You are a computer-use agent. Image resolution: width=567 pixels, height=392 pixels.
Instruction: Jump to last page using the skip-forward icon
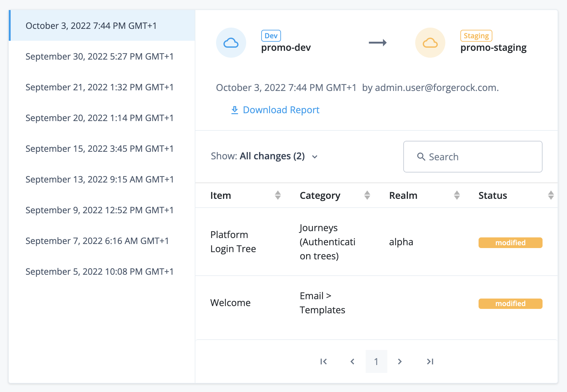tap(429, 361)
